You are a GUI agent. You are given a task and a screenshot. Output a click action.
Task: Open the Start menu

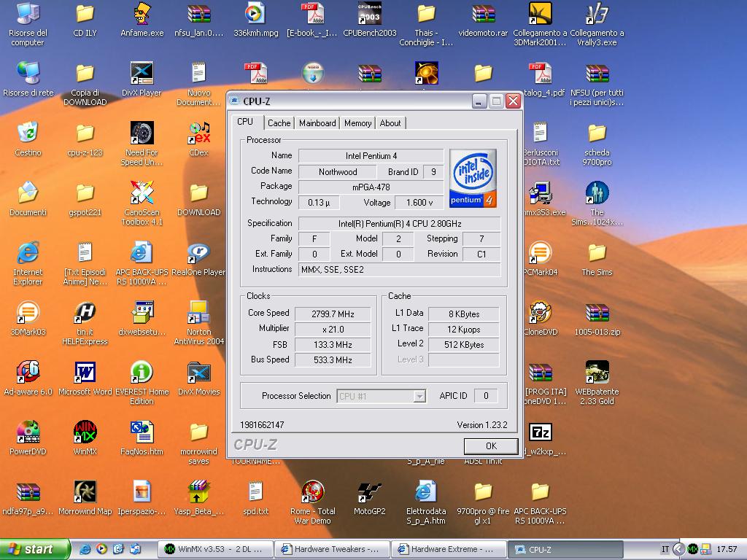pos(34,549)
